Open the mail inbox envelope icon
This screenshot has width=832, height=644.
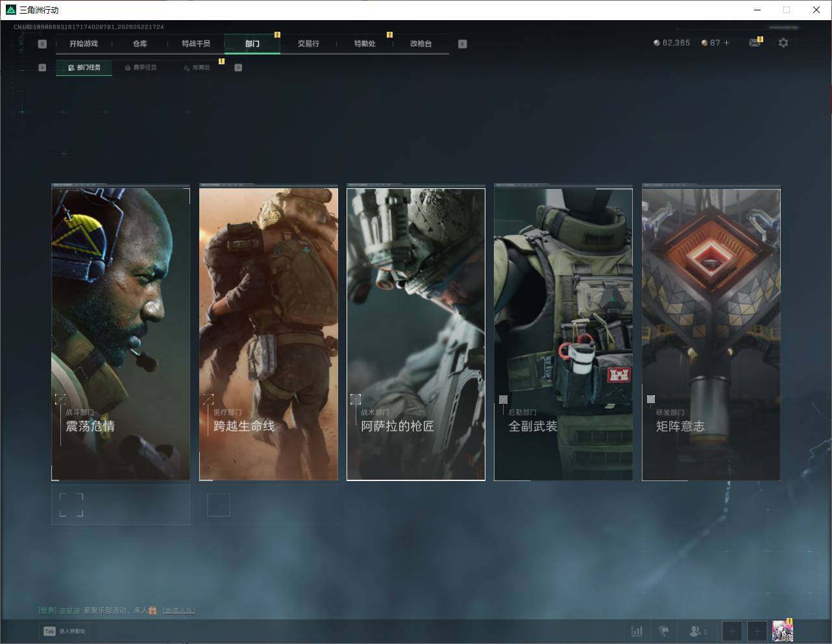754,43
